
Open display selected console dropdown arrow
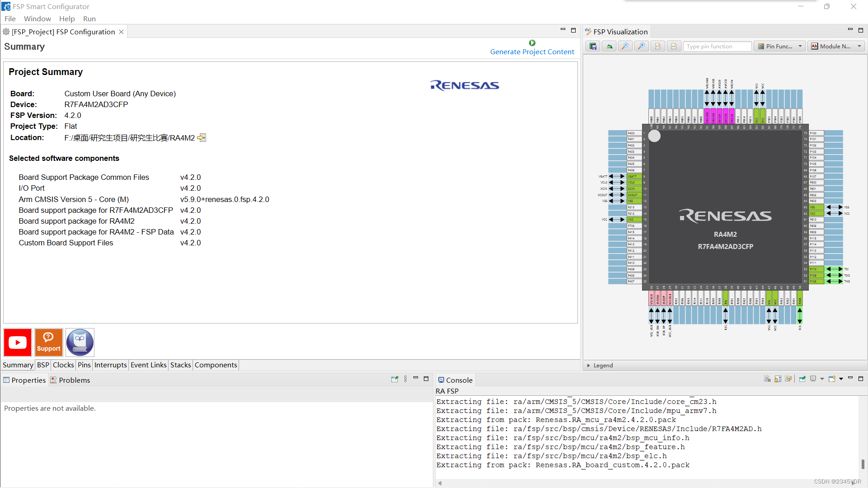pyautogui.click(x=822, y=379)
